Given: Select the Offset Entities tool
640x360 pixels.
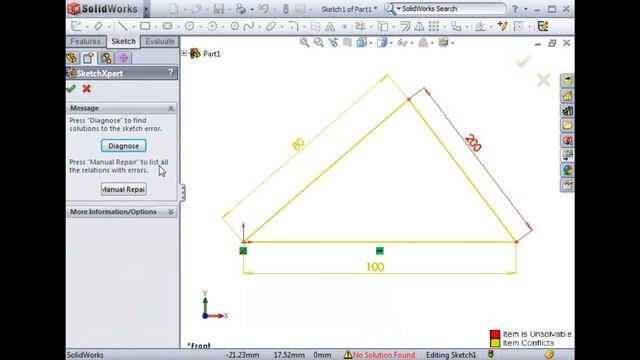Looking at the screenshot, I should (x=405, y=26).
